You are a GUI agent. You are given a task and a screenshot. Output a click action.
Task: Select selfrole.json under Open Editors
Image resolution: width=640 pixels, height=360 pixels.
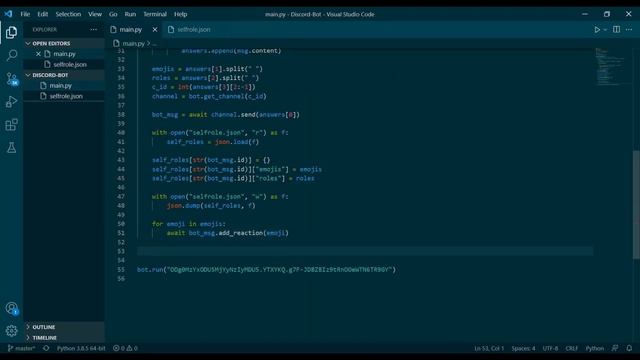pos(70,64)
